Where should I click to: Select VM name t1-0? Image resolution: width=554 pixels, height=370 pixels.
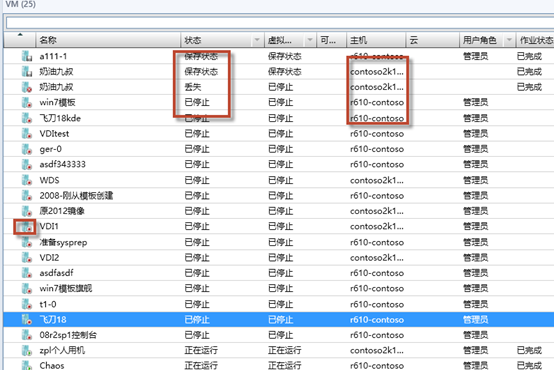coord(48,304)
